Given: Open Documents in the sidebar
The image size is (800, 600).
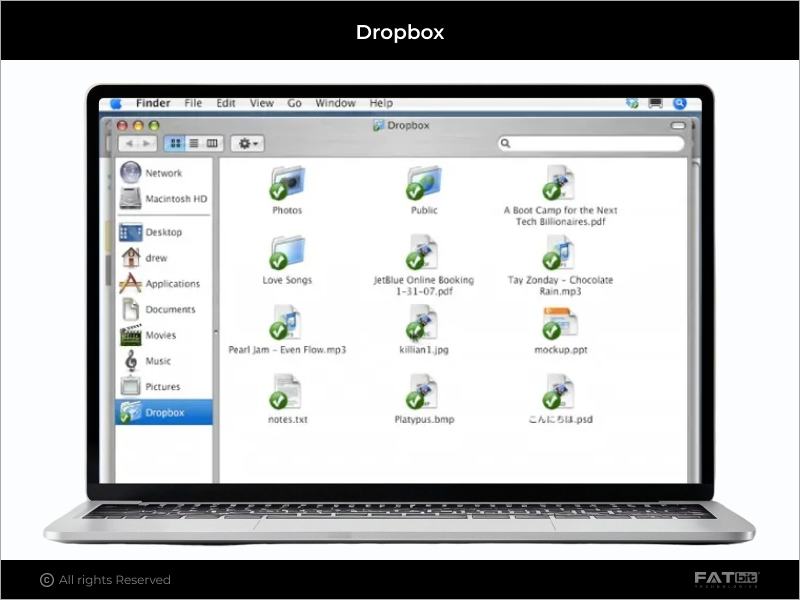Looking at the screenshot, I should [164, 309].
